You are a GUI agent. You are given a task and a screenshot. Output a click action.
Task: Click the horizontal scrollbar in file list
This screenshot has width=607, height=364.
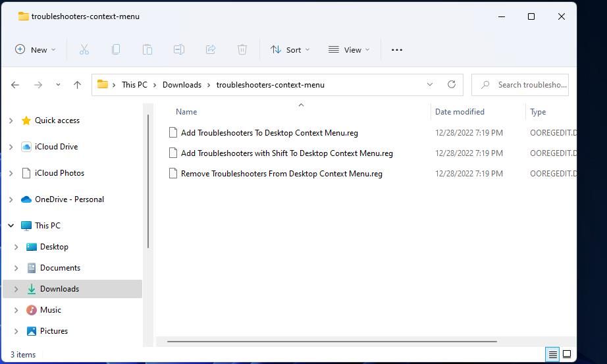coord(332,342)
